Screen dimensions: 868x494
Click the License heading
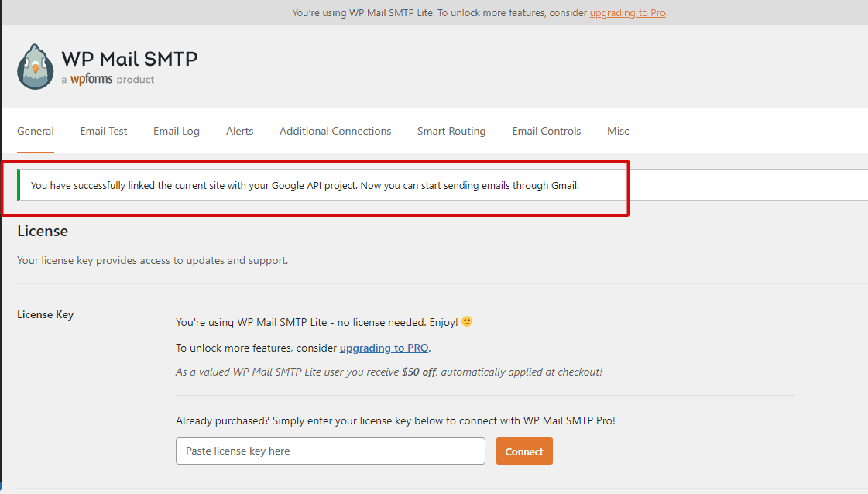(x=43, y=231)
